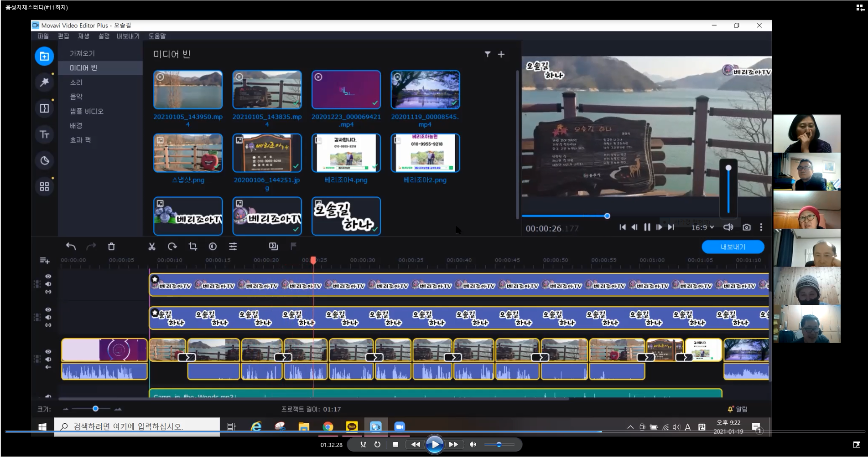Open the 파일 menu
This screenshot has height=457, width=868.
(x=43, y=36)
